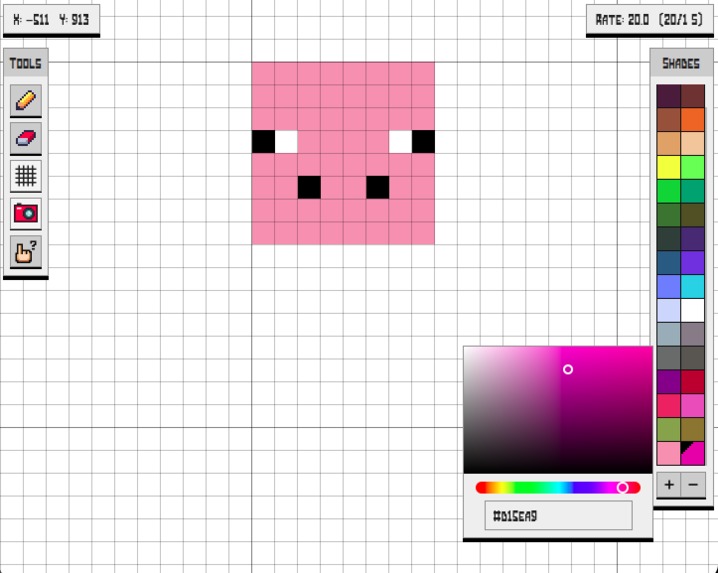Pick the dark plum shade swatch
The width and height of the screenshot is (718, 573).
(669, 96)
